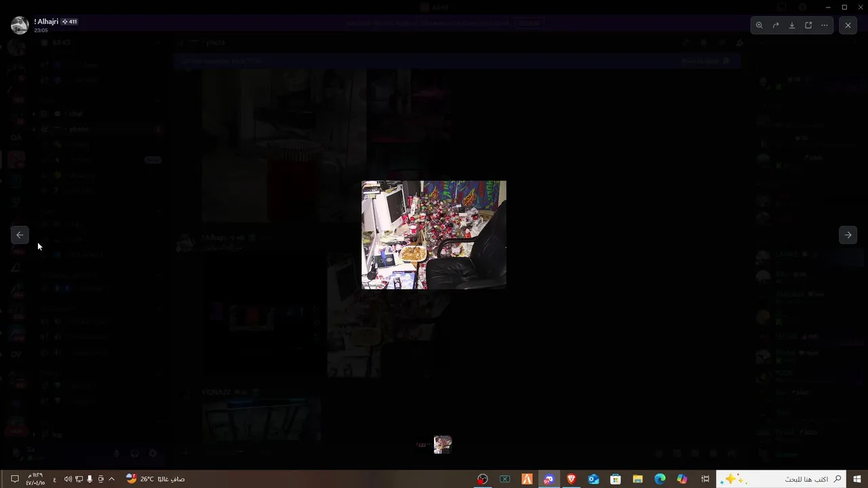Screen dimensions: 868x488
Task: Open the dark round icon with red dot in taskbar
Action: click(482, 479)
